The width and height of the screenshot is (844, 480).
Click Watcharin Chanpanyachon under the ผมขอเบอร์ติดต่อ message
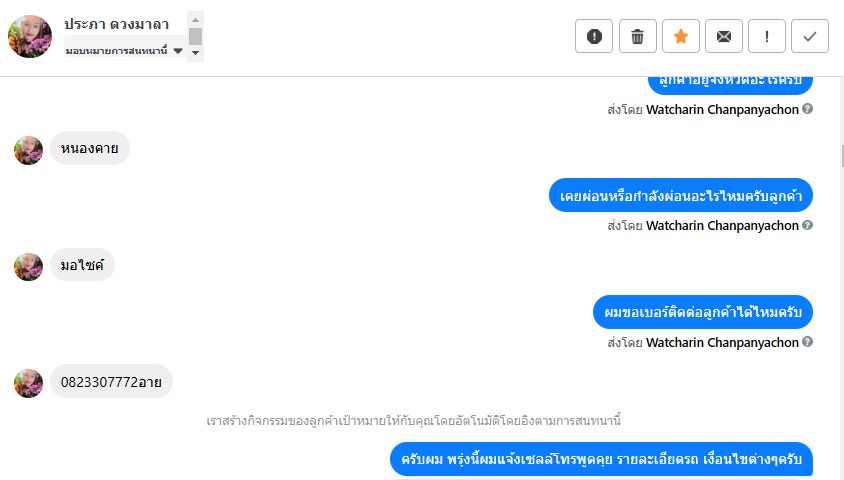pyautogui.click(x=722, y=342)
